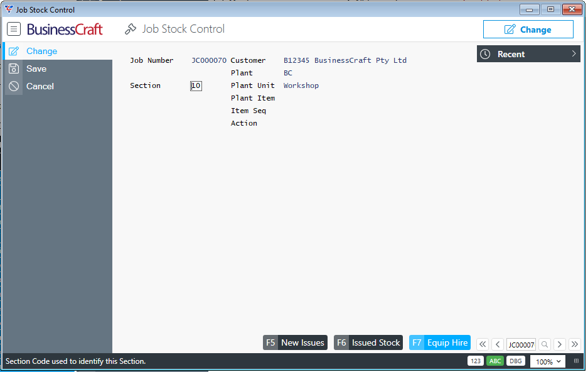This screenshot has height=372, width=588.
Task: Toggle the 123 status indicator
Action: click(x=476, y=361)
